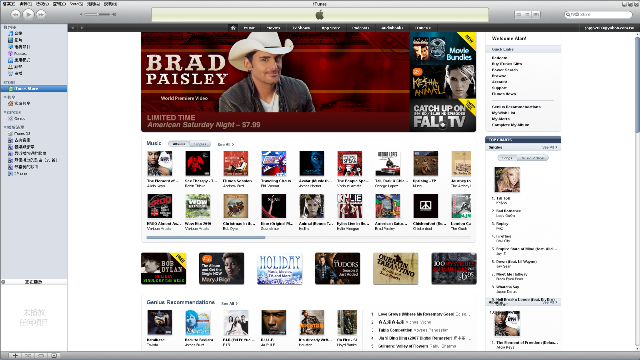Select Albums toggle in Music section
640x360 pixels.
179,144
